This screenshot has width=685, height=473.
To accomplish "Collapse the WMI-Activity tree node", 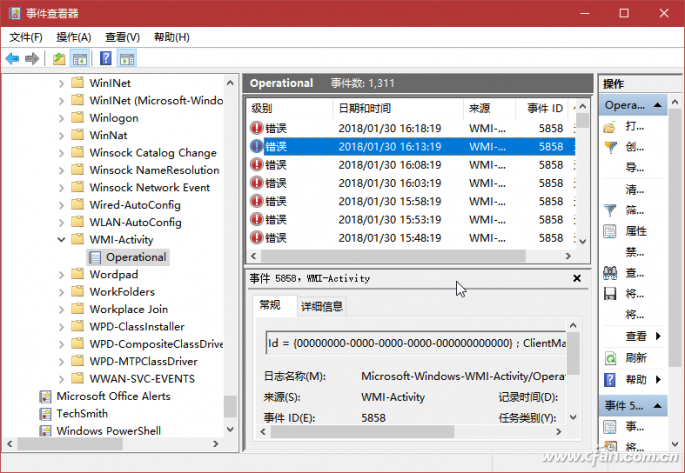I will (62, 240).
